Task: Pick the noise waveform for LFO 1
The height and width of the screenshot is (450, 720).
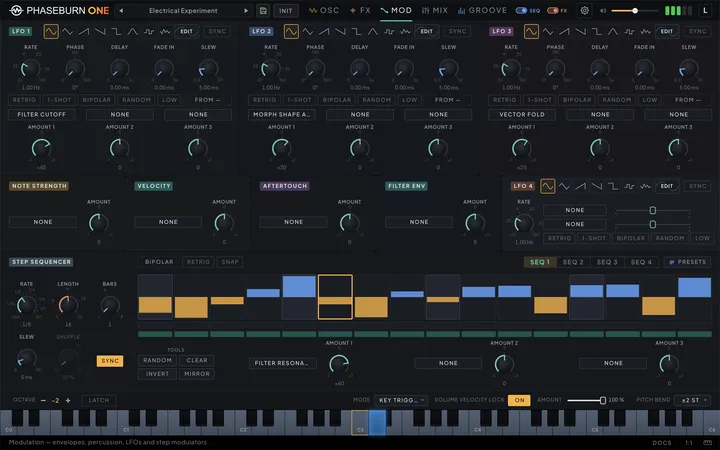Action: pyautogui.click(x=165, y=32)
